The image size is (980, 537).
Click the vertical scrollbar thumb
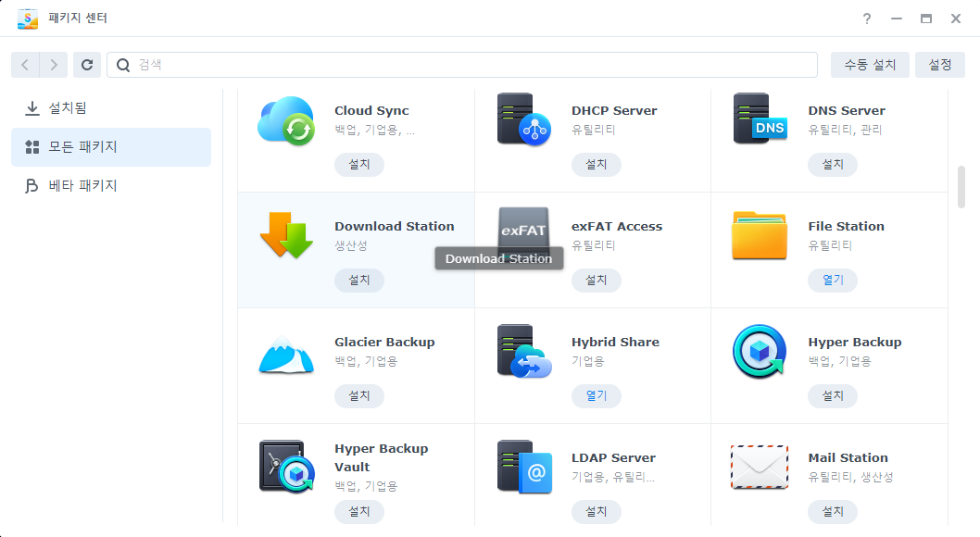(x=961, y=187)
